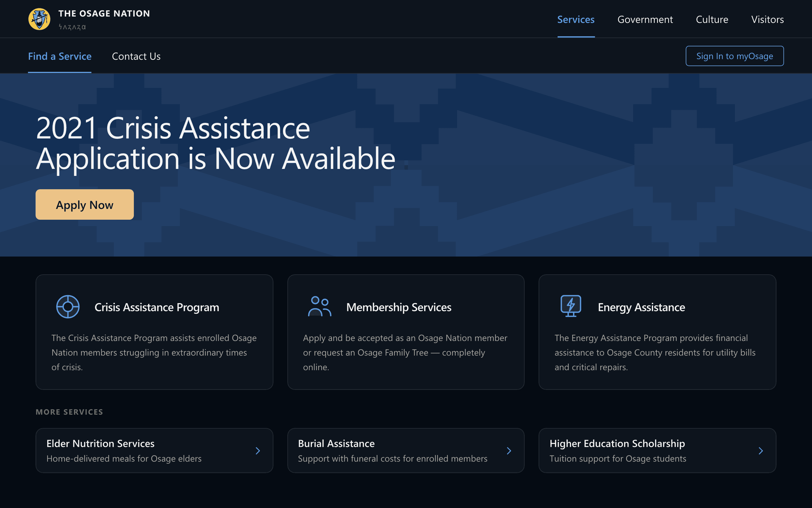Open the Energy Assistance title link

(641, 307)
